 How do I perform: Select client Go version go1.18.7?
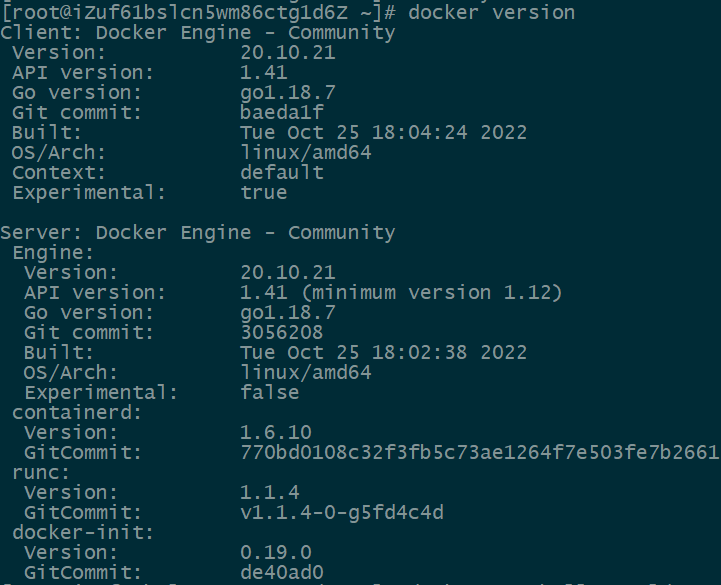coord(288,93)
